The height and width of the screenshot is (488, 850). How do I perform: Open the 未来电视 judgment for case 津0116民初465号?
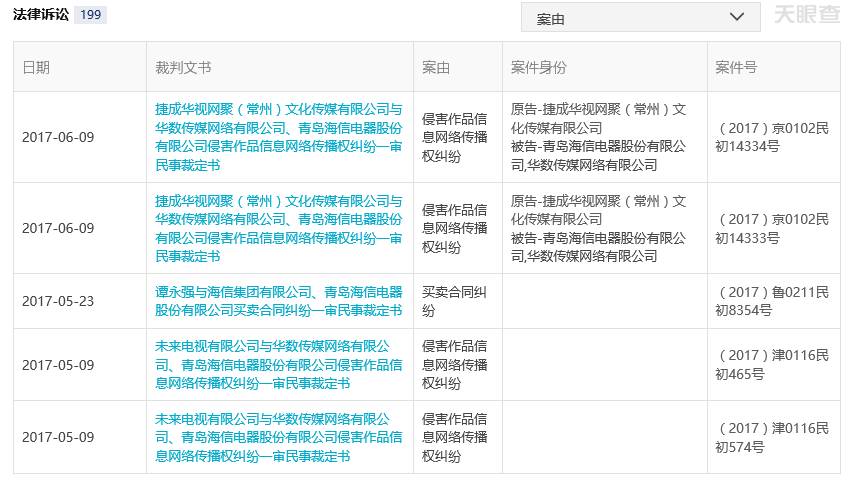click(279, 365)
